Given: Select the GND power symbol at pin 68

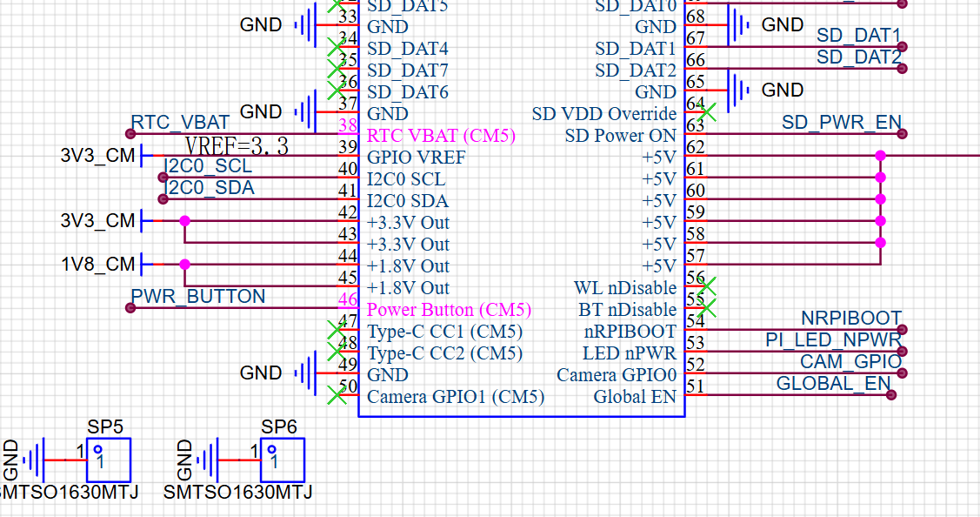Looking at the screenshot, I should coord(738,25).
